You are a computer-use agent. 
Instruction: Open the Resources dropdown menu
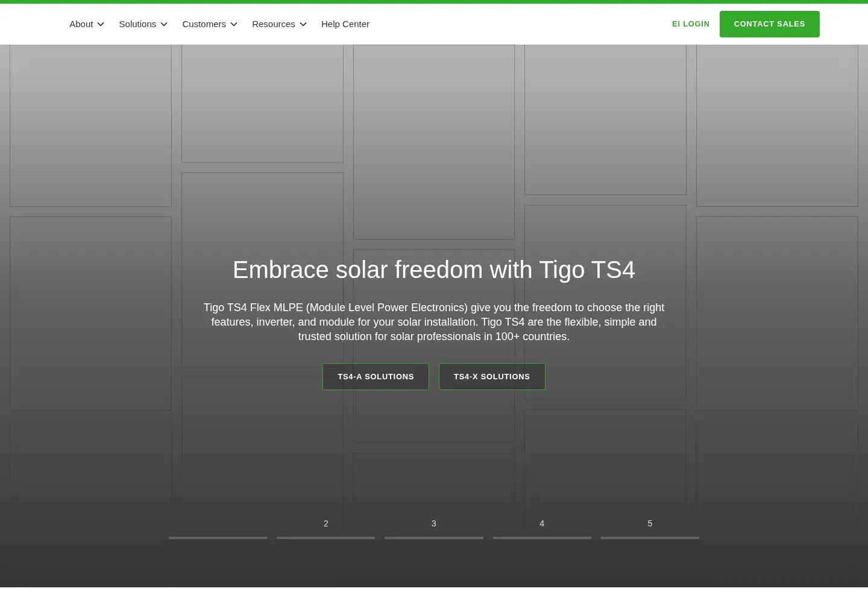click(279, 24)
